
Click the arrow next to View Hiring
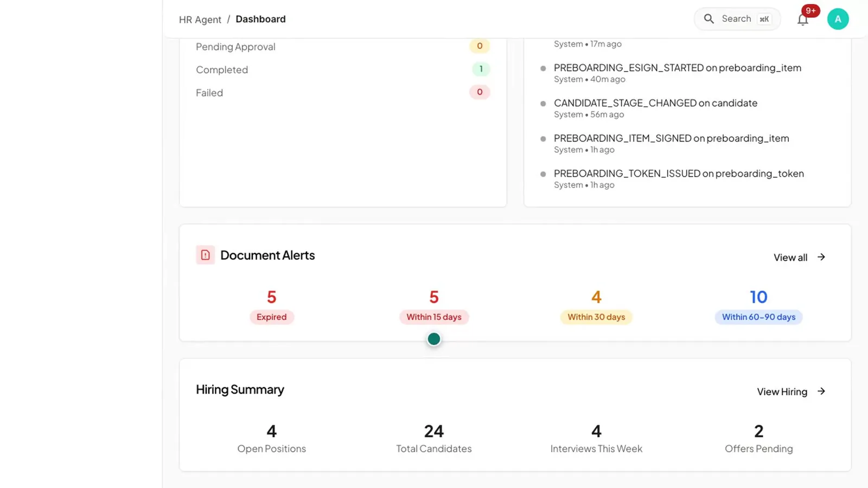pos(821,391)
